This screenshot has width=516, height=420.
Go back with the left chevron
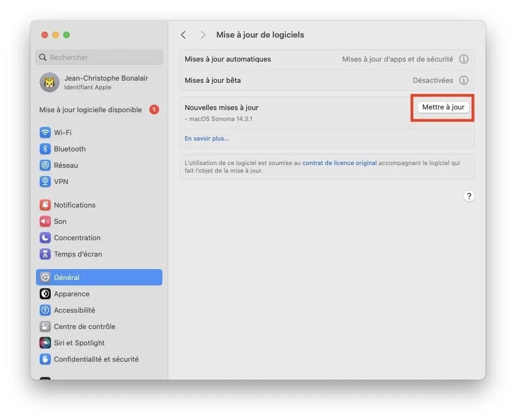coord(183,35)
